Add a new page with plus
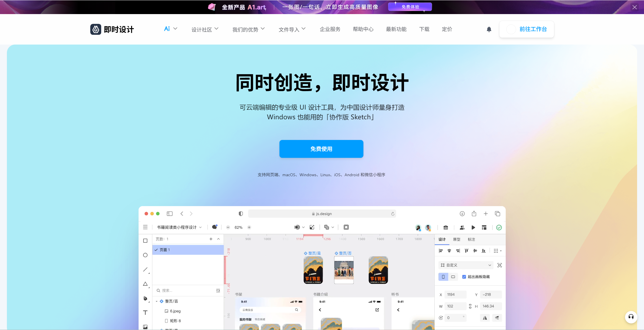The width and height of the screenshot is (644, 330). (211, 239)
